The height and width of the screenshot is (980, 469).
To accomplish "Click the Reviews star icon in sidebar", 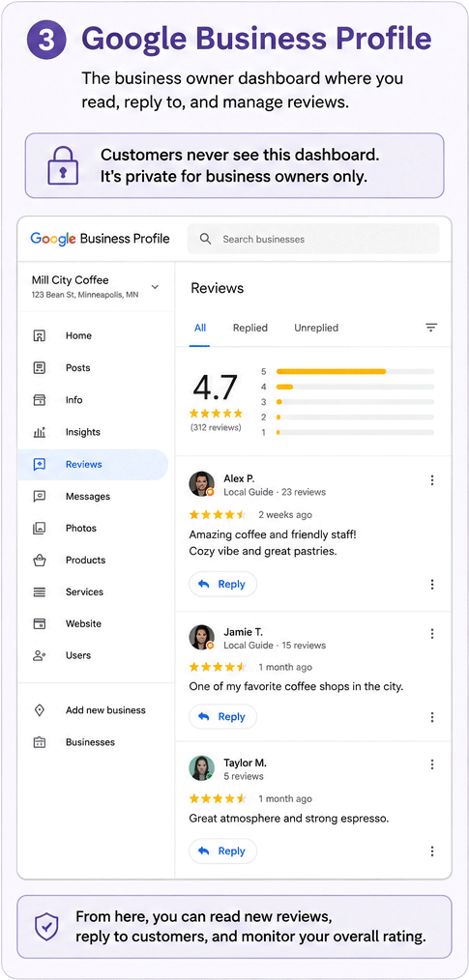I will pyautogui.click(x=39, y=464).
